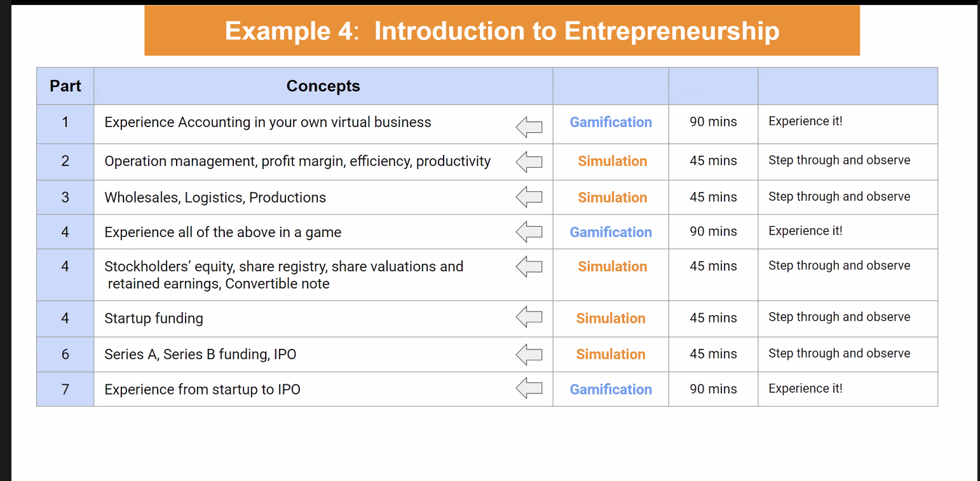This screenshot has height=481, width=980.
Task: Click the Part column header
Action: coord(65,86)
